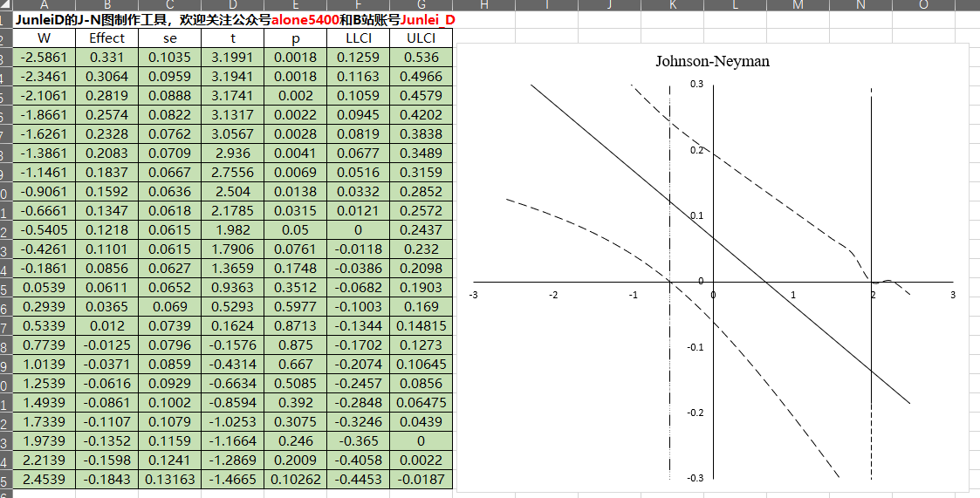
Task: Click the 'ULCI' header cell
Action: 421,38
